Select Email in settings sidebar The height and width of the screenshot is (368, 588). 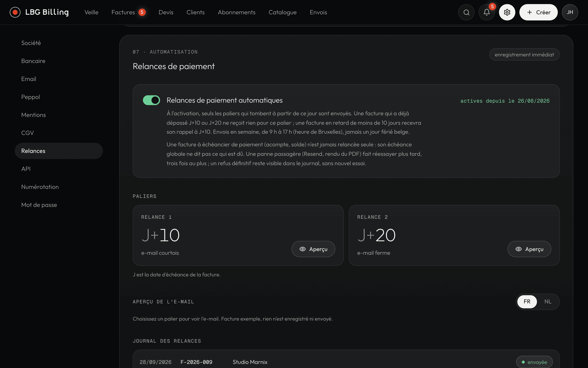[59, 79]
